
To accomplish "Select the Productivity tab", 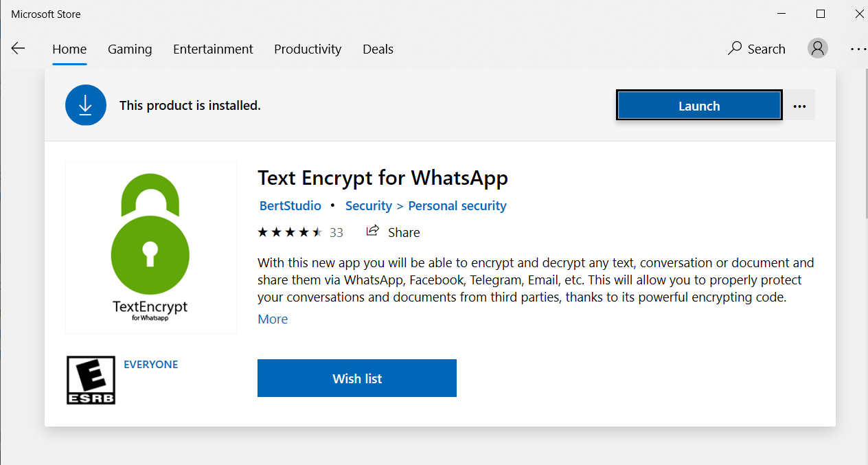I will click(308, 49).
